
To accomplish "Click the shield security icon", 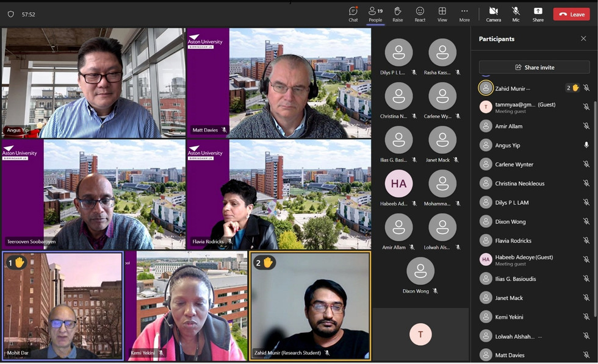I will click(x=10, y=14).
